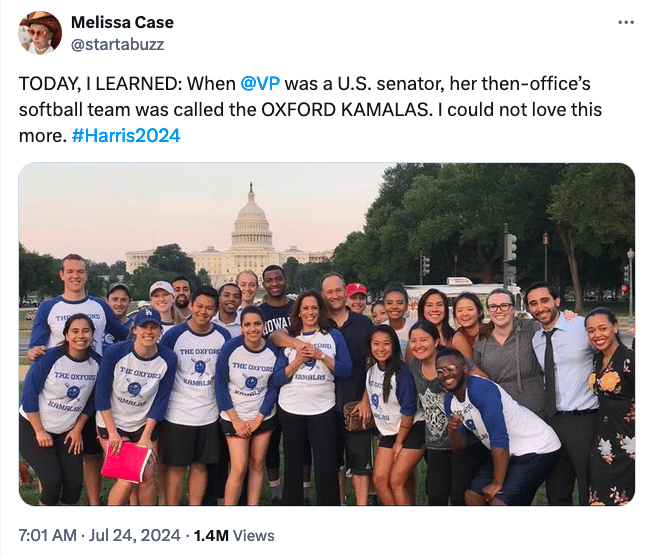Viewport: 654px width, 556px height.
Task: Click the white truck in the photo background
Action: click(452, 290)
